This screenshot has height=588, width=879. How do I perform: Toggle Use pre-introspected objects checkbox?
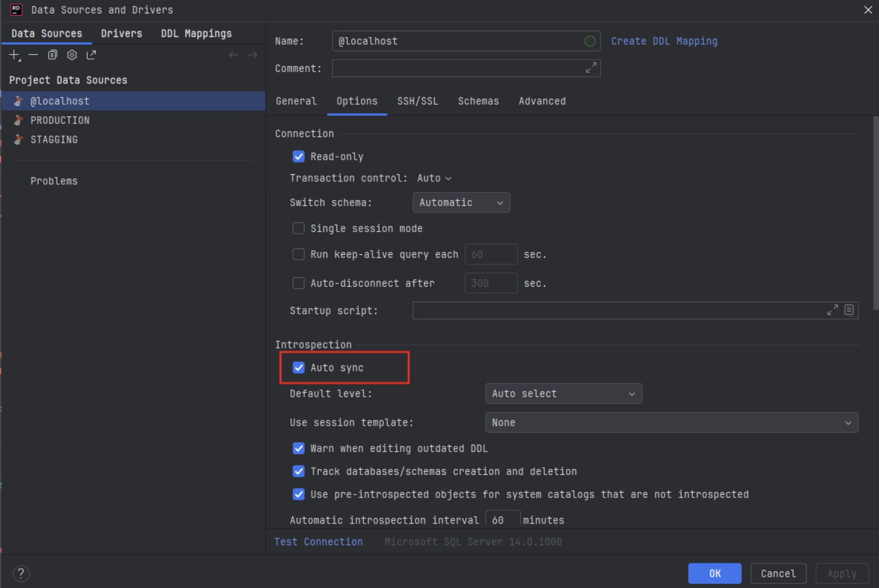coord(298,494)
